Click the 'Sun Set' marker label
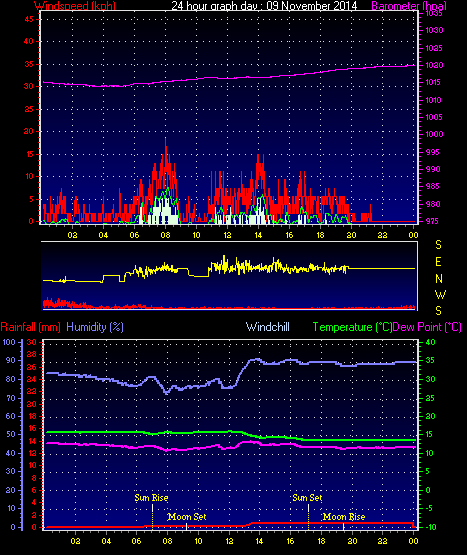467x555 pixels. pos(307,498)
